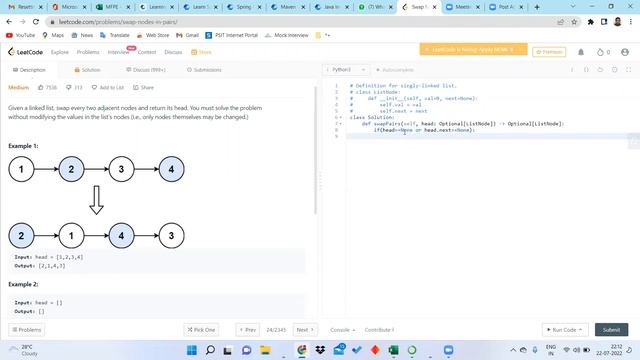
Task: Switch to the Description tab
Action: click(29, 70)
